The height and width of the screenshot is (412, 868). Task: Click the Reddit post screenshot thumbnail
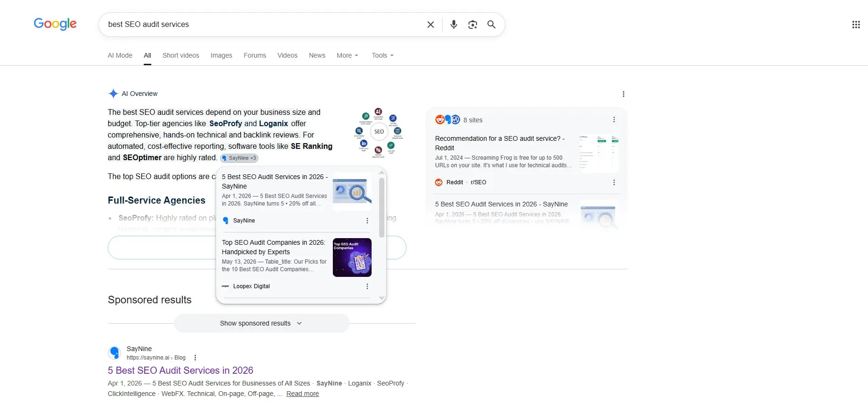599,154
